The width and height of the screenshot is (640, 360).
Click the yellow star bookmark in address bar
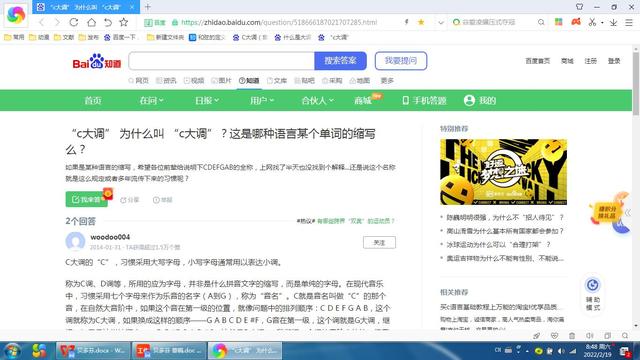(421, 22)
